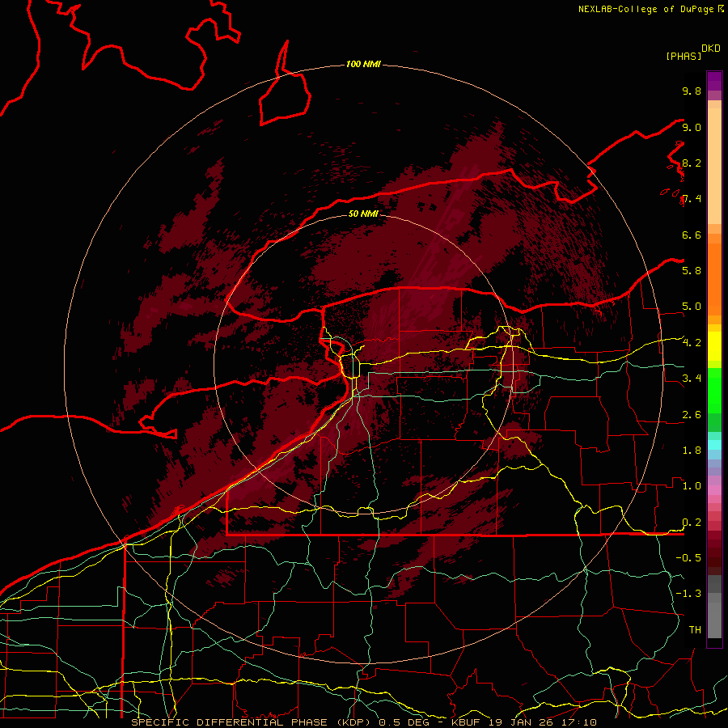Click the SPECIFIC DIFFERENTIAL PHASE (KDP) title text
This screenshot has height=728, width=728.
pyautogui.click(x=252, y=722)
